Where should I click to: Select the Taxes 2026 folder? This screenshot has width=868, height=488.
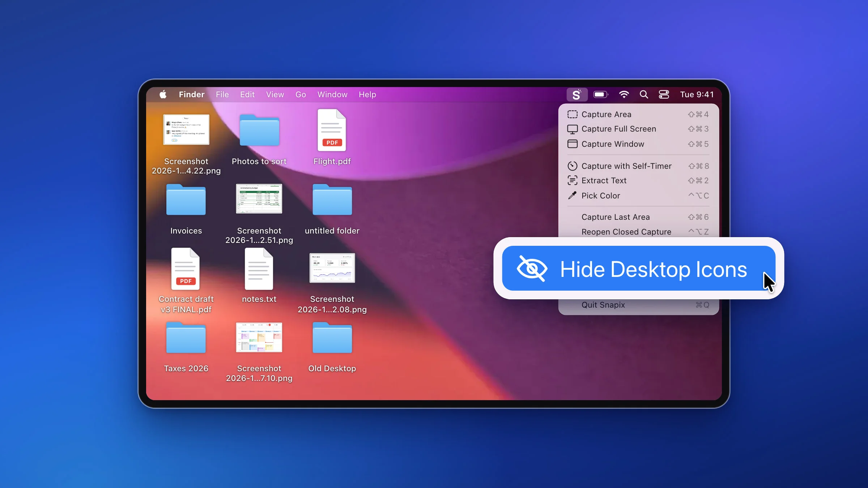coord(186,338)
